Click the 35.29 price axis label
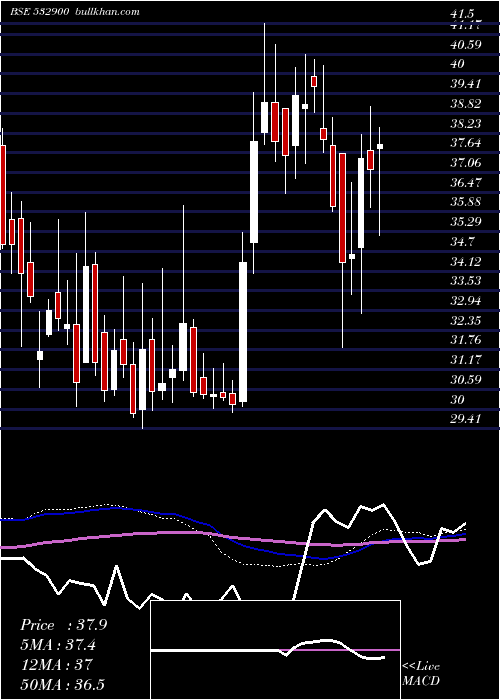 pyautogui.click(x=466, y=222)
